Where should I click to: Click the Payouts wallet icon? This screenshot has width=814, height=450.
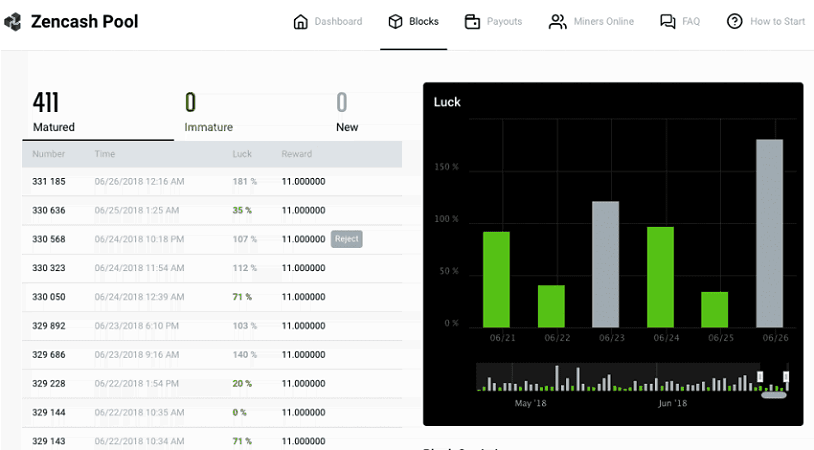coord(473,22)
